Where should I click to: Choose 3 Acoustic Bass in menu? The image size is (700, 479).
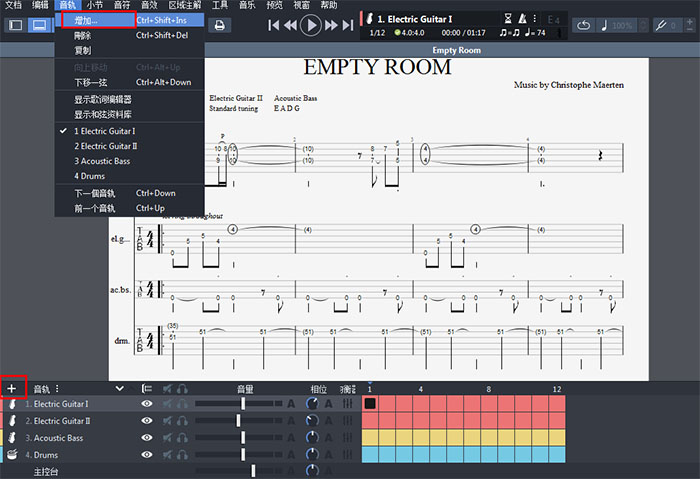(x=102, y=161)
